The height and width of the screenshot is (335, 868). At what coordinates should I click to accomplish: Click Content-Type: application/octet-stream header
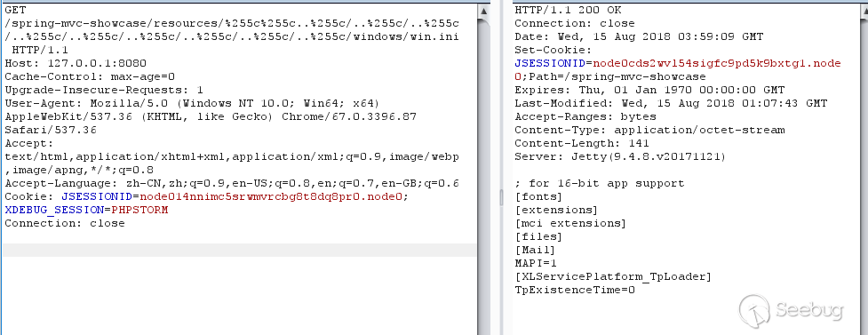pyautogui.click(x=650, y=130)
